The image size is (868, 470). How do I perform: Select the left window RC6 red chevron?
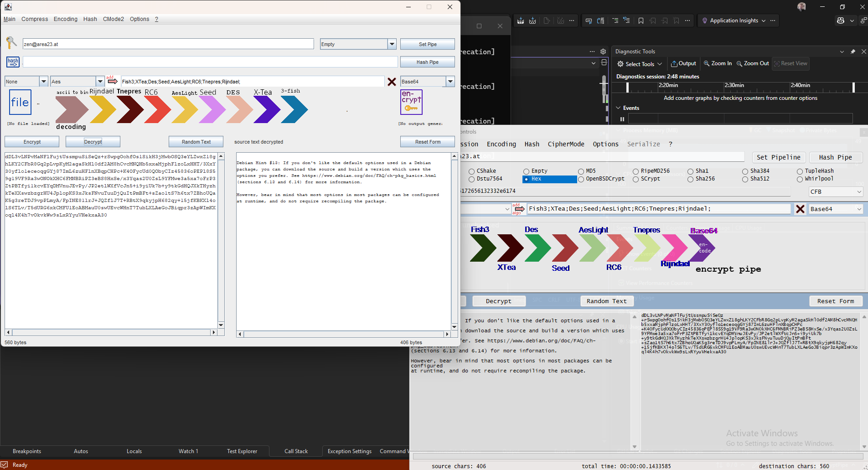pos(157,109)
